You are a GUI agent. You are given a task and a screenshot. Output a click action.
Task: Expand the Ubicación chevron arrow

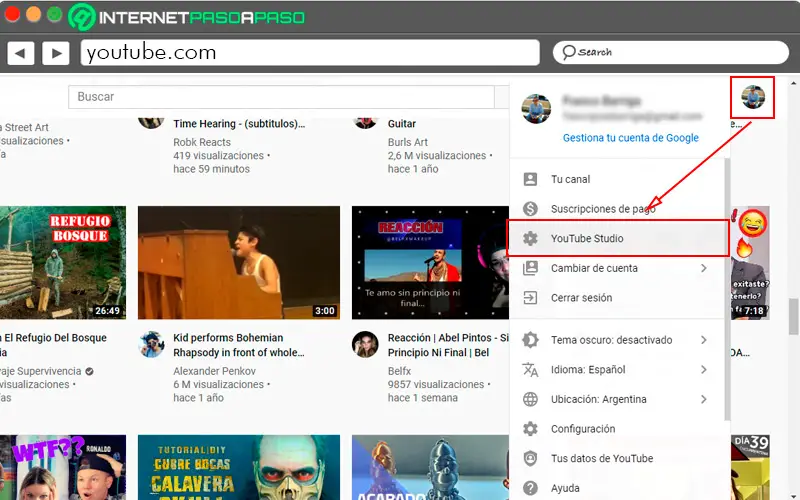pos(704,399)
